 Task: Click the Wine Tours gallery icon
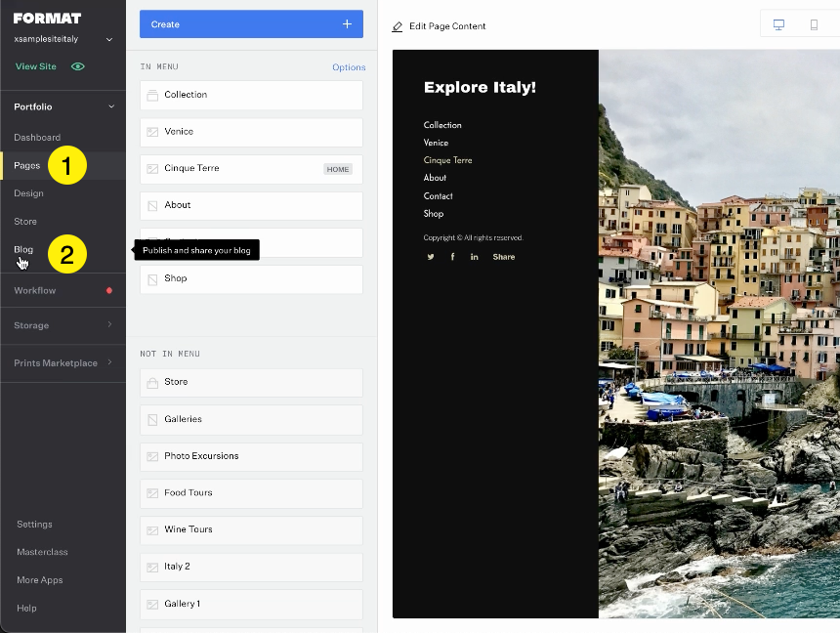[x=152, y=530]
